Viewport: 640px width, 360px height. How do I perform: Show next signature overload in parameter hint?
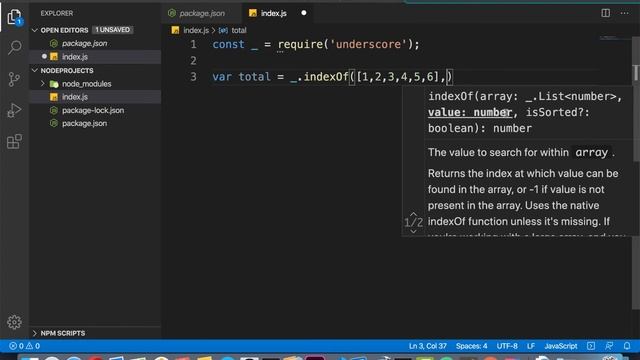point(413,231)
